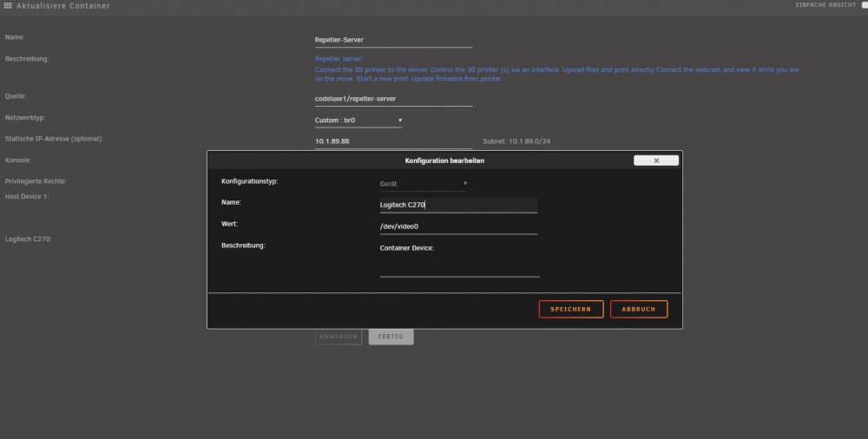
Task: Open the Netzwerktyp Custom : br0 dropdown
Action: point(358,121)
